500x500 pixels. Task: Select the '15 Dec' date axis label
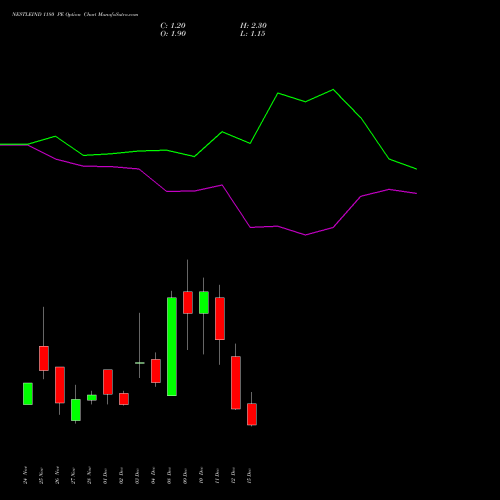coord(250,475)
